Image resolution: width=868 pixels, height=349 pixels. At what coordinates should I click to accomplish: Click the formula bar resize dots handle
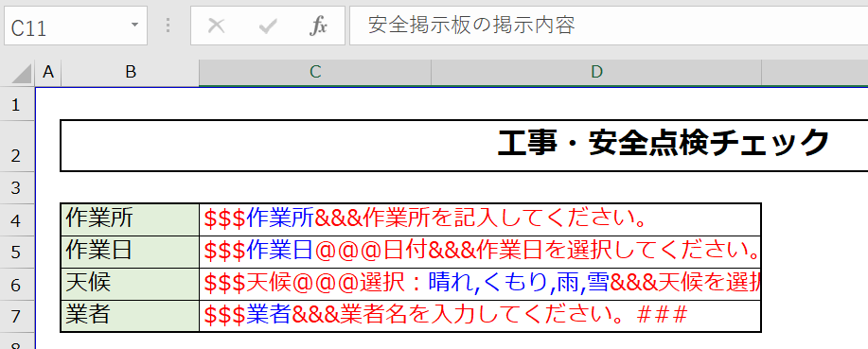pyautogui.click(x=168, y=26)
